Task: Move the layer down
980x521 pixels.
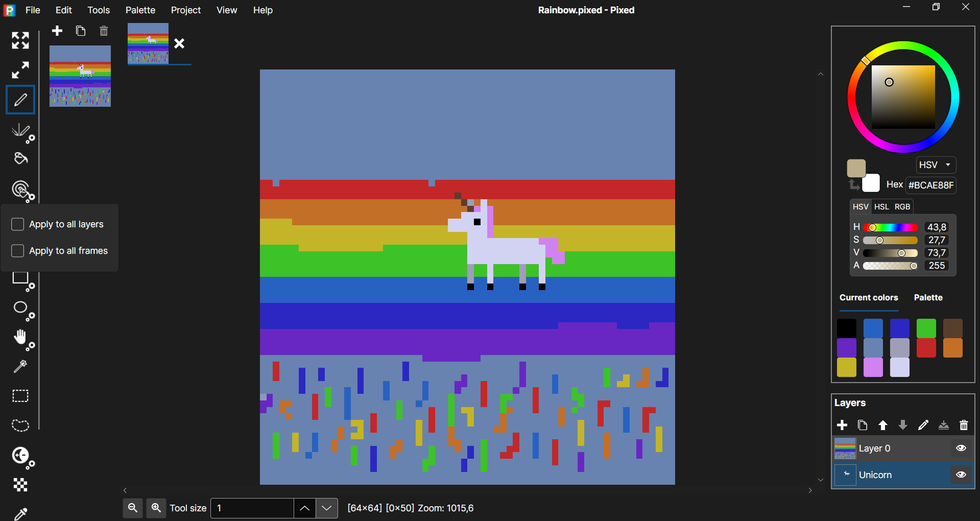Action: coord(903,425)
